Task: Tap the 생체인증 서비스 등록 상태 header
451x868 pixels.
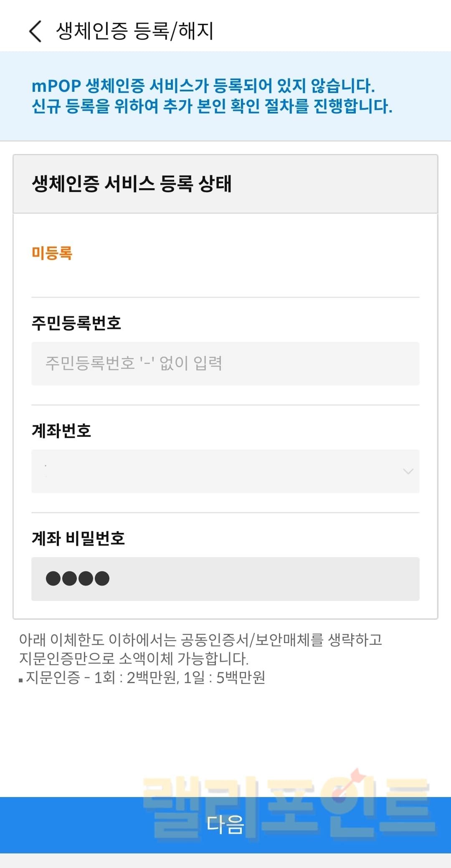Action: click(x=132, y=184)
